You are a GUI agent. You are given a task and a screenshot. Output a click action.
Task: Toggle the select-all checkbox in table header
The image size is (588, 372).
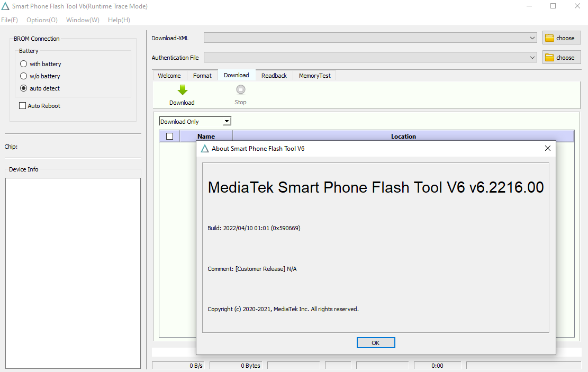click(x=169, y=136)
